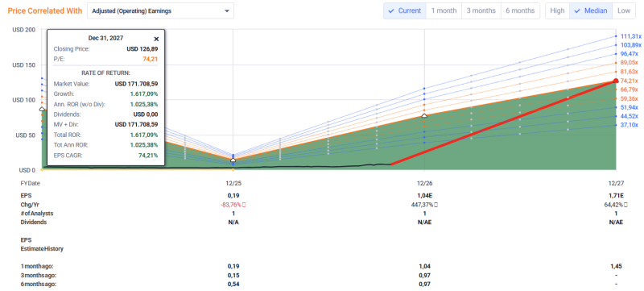The height and width of the screenshot is (291, 644).
Task: Click the Market Value row amount
Action: 136,84
